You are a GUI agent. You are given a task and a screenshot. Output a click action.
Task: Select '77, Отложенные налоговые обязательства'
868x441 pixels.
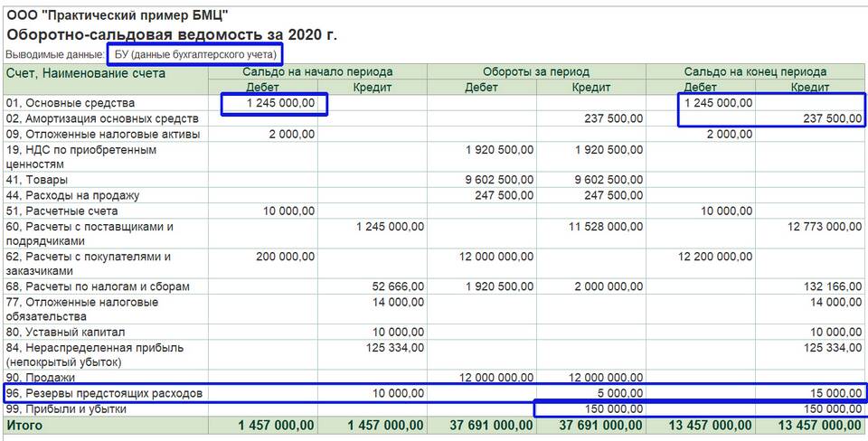click(x=82, y=309)
